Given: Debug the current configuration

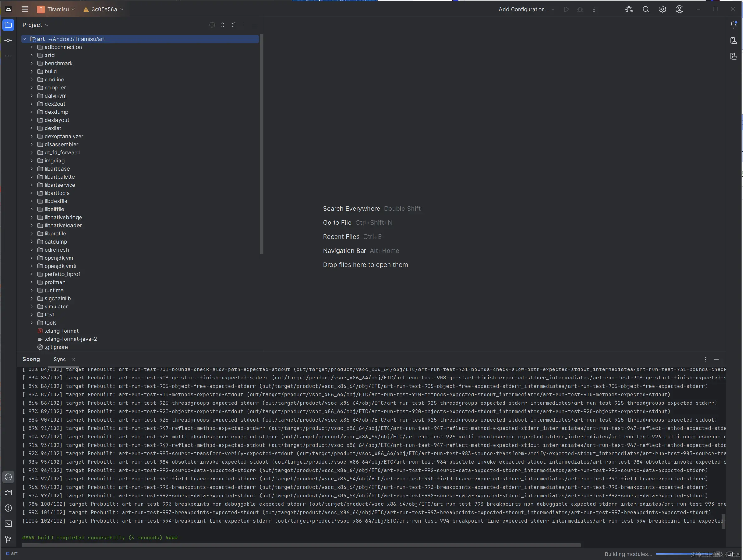Looking at the screenshot, I should coord(580,9).
